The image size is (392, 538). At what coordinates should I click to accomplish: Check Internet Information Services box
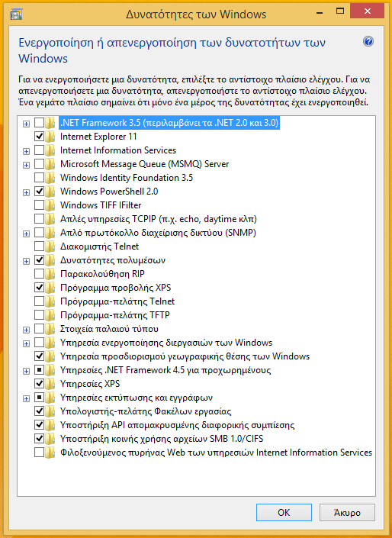(x=39, y=150)
